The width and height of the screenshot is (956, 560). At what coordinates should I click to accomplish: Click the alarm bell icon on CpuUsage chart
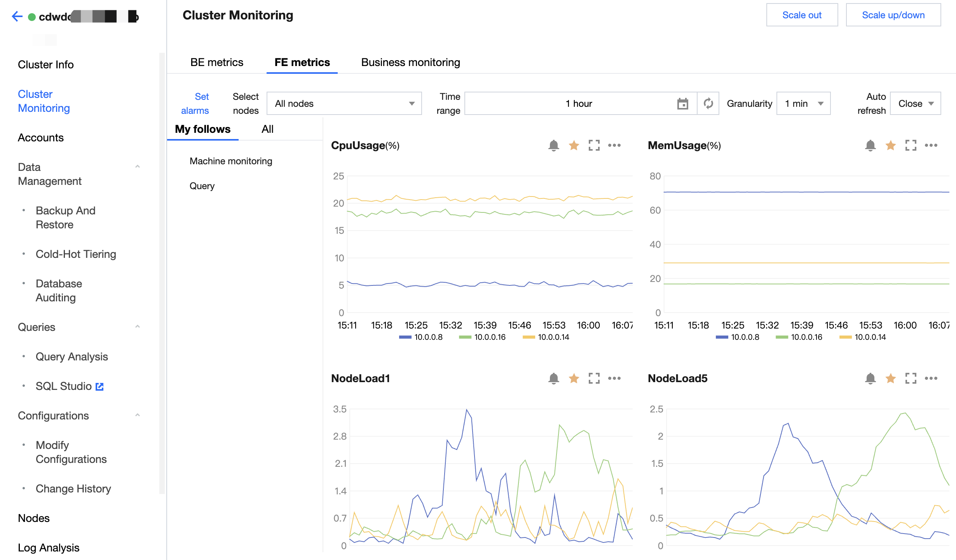click(x=553, y=146)
